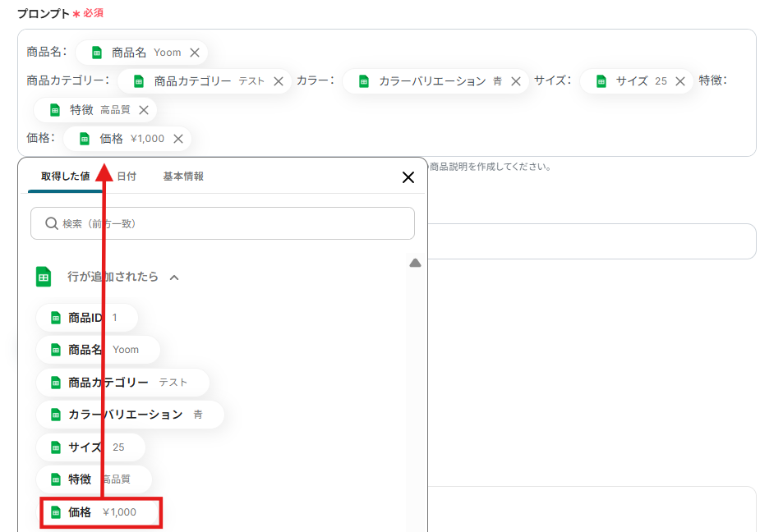Viewport: 760px width, 532px height.
Task: Click the サイズ: label text in prompt
Action: pyautogui.click(x=553, y=80)
